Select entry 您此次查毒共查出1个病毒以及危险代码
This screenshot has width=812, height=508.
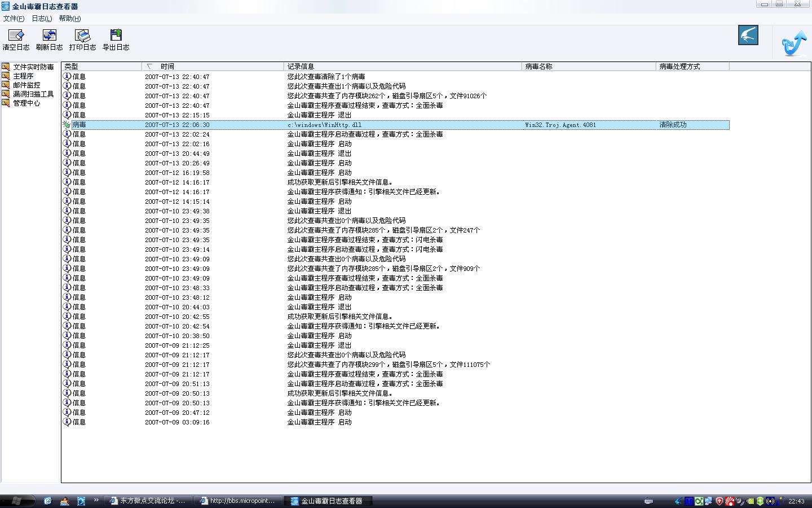point(346,86)
